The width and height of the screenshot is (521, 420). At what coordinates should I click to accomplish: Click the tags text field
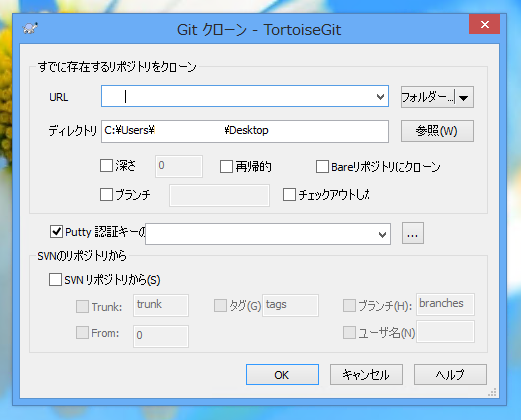(x=290, y=305)
